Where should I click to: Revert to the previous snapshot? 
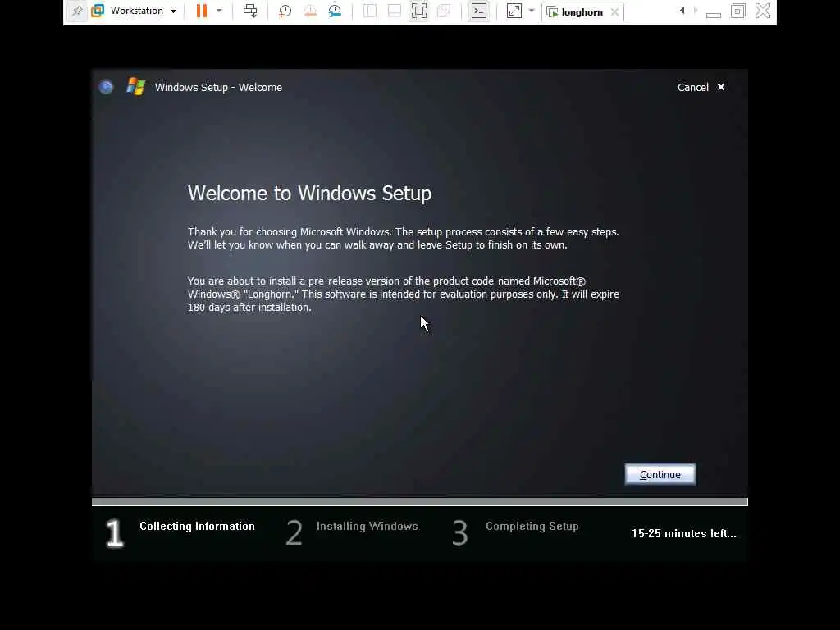click(x=310, y=11)
